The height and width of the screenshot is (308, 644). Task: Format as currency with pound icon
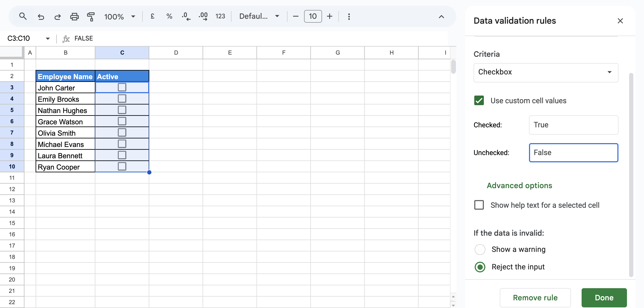tap(152, 16)
